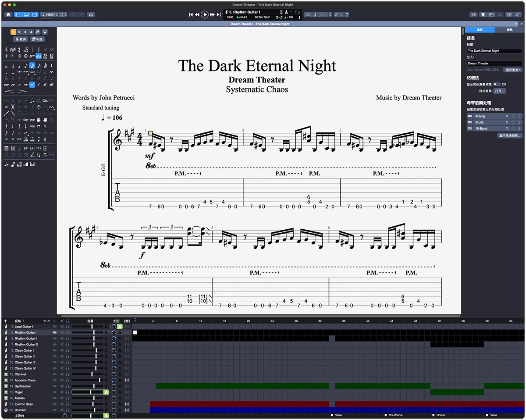Select voice 2 in the edition palette
The image size is (526, 420).
(x=19, y=32)
